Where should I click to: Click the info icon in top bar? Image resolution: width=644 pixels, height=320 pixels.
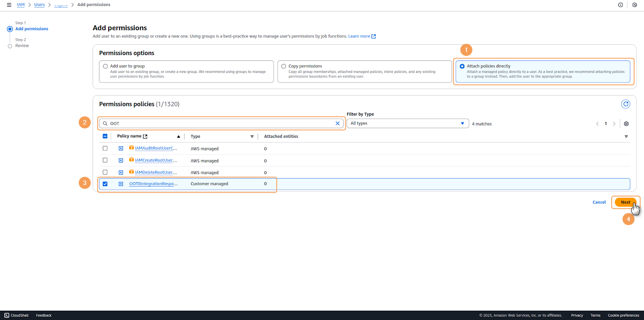tap(620, 5)
